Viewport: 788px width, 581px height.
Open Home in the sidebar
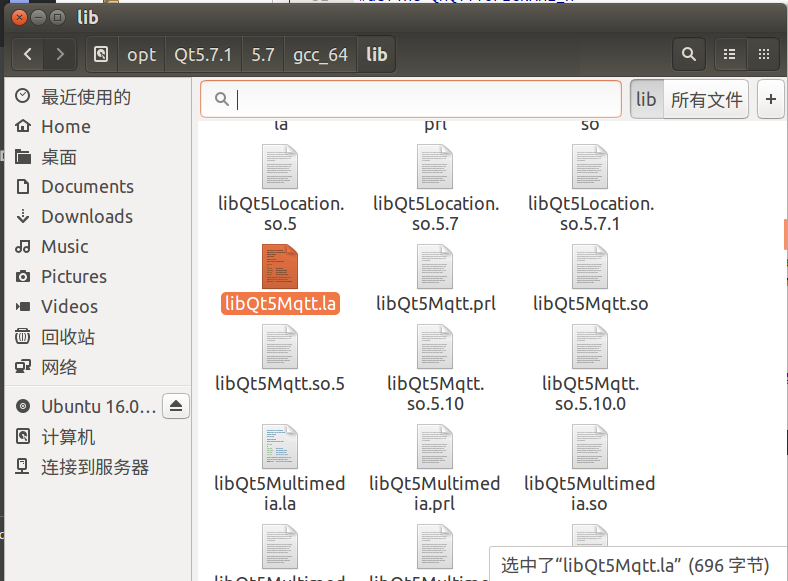[98, 127]
